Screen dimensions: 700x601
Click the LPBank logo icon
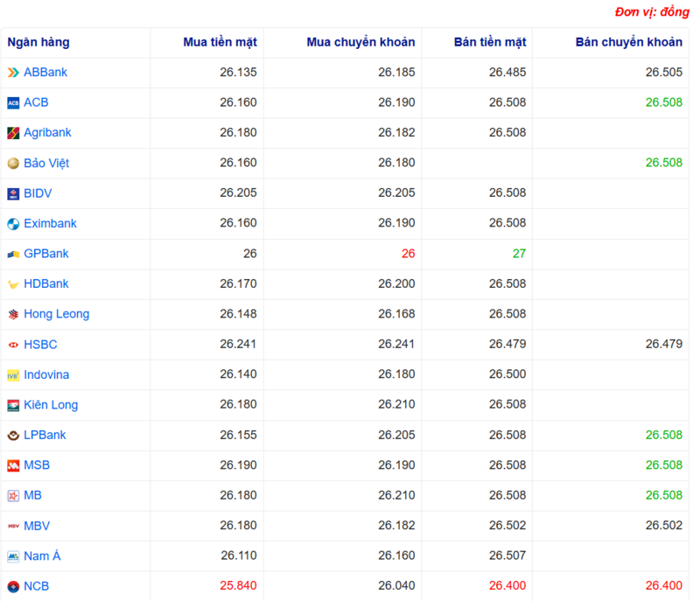(x=13, y=436)
